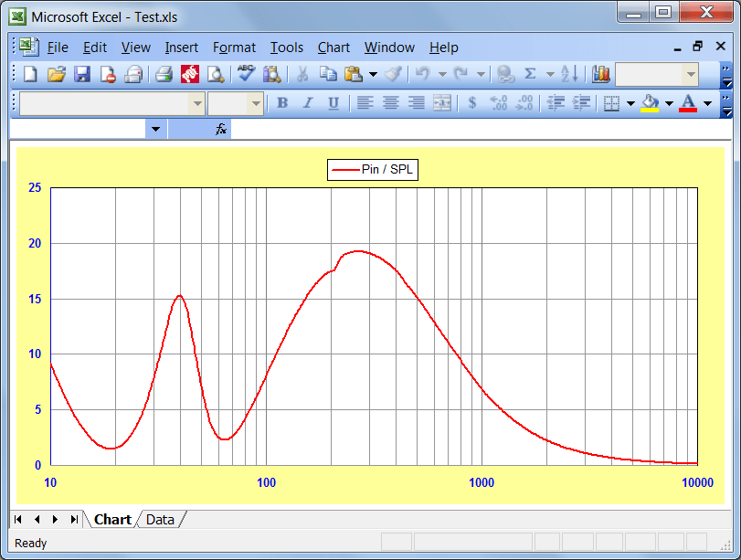
Task: Open the Edit menu
Action: (95, 48)
